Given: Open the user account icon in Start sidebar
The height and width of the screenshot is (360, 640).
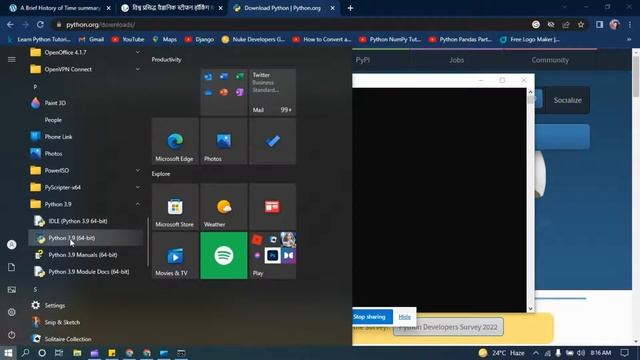Looking at the screenshot, I should pyautogui.click(x=12, y=244).
